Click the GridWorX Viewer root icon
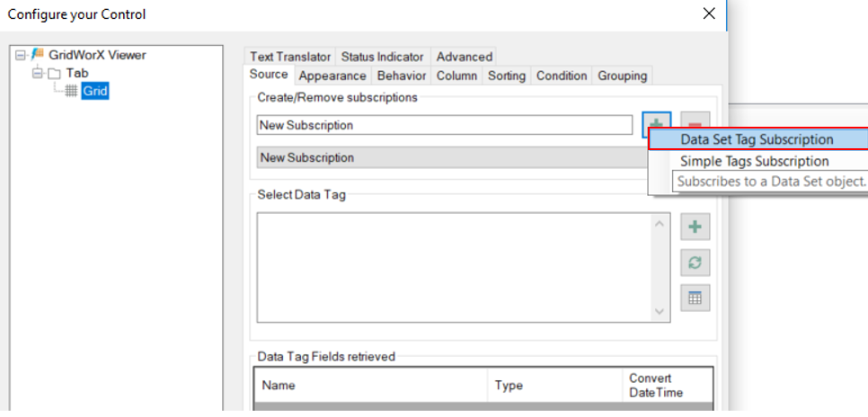Image resolution: width=868 pixels, height=417 pixels. point(38,55)
